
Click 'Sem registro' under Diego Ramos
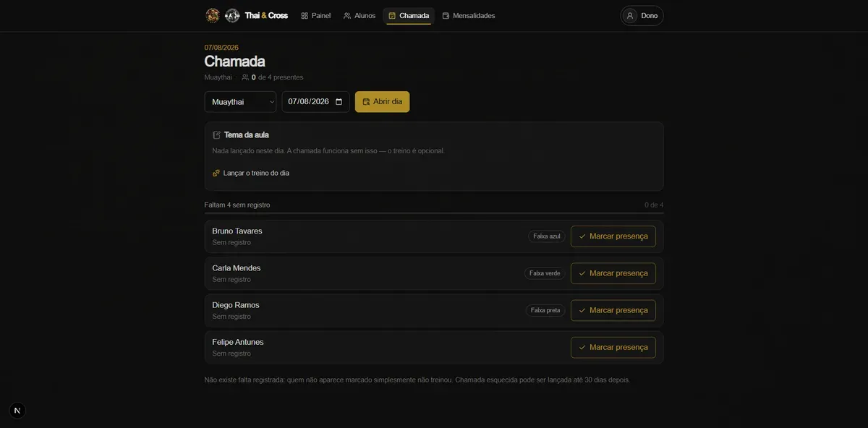[x=231, y=317]
